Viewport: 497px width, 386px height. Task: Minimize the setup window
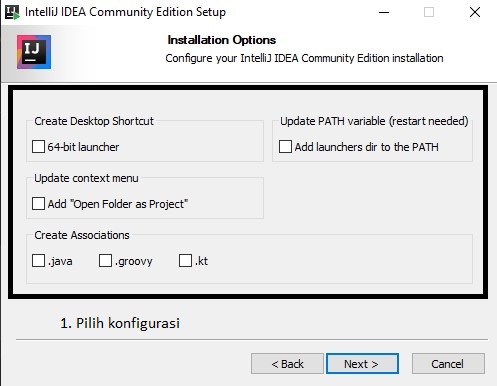[x=384, y=12]
